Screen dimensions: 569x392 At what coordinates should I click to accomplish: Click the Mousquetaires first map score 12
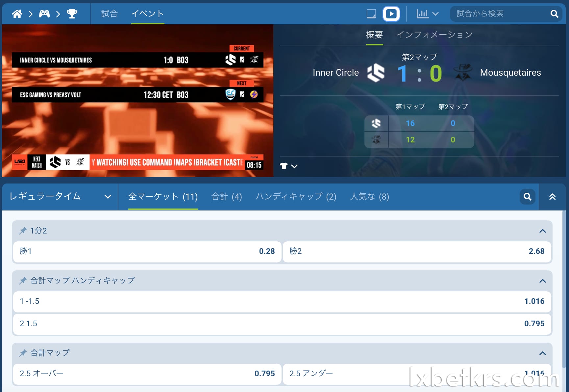[410, 140]
